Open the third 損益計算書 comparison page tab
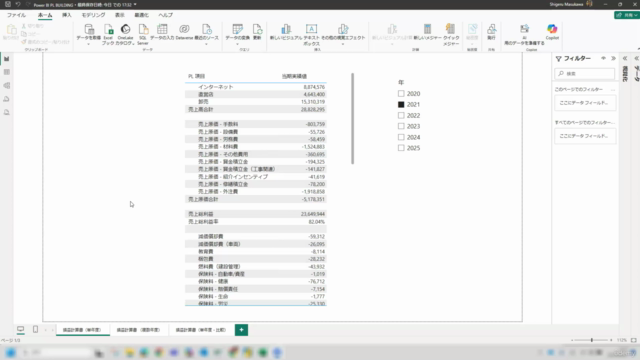Screen dimensions: 640x360 click(201, 330)
